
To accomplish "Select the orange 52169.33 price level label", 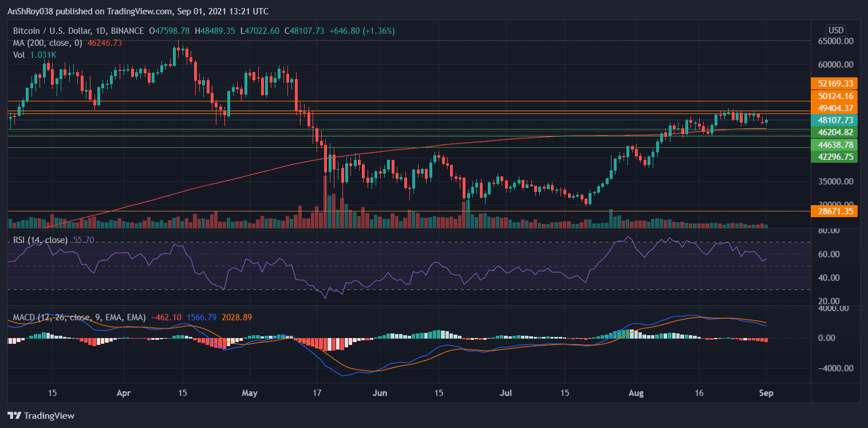I will point(835,84).
